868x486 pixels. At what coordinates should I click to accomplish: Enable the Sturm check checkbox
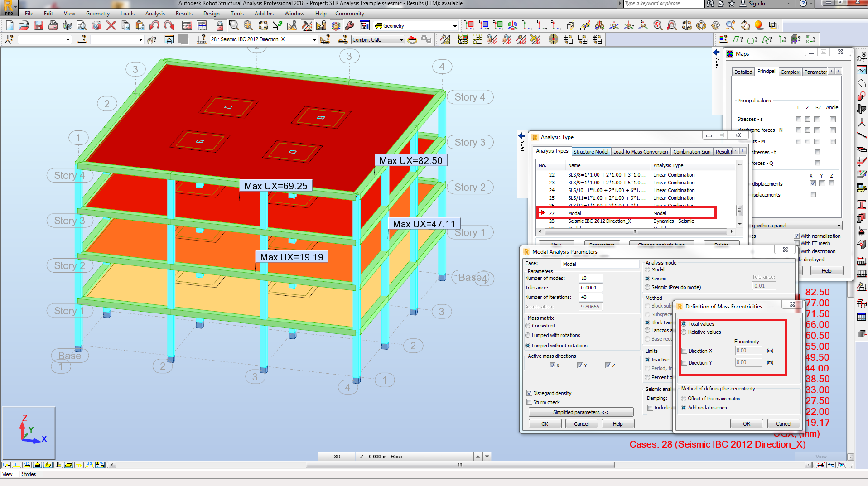[x=529, y=402]
